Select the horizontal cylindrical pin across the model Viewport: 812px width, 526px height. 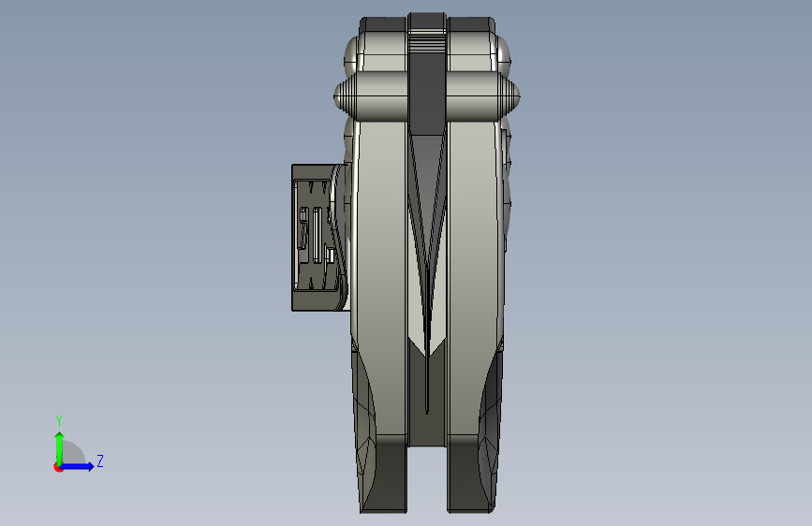click(x=426, y=96)
